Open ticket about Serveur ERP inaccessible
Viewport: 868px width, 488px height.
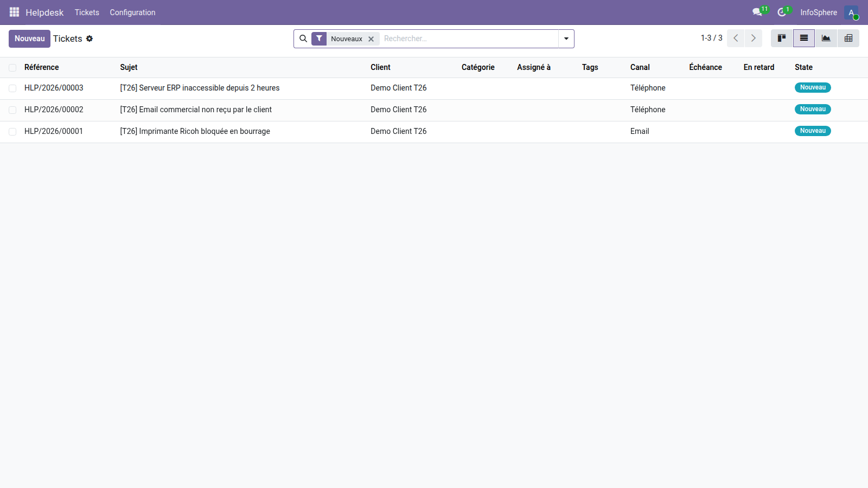click(x=199, y=88)
